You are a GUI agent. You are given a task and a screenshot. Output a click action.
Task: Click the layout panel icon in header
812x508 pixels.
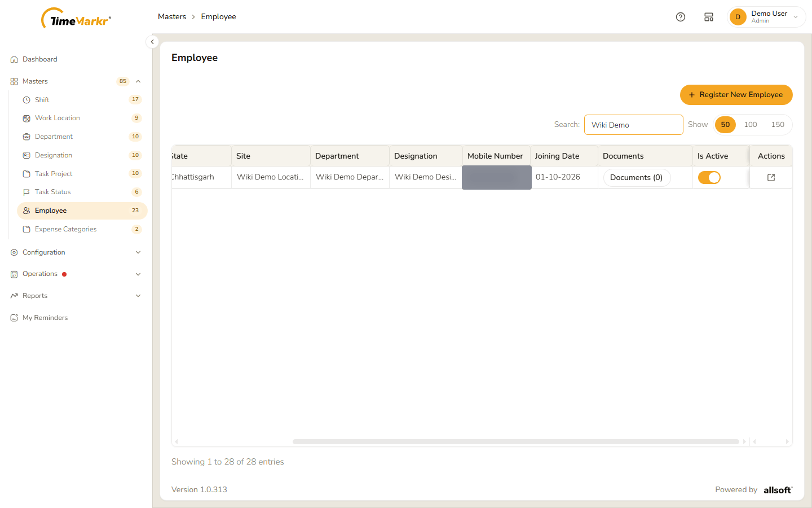tap(709, 17)
